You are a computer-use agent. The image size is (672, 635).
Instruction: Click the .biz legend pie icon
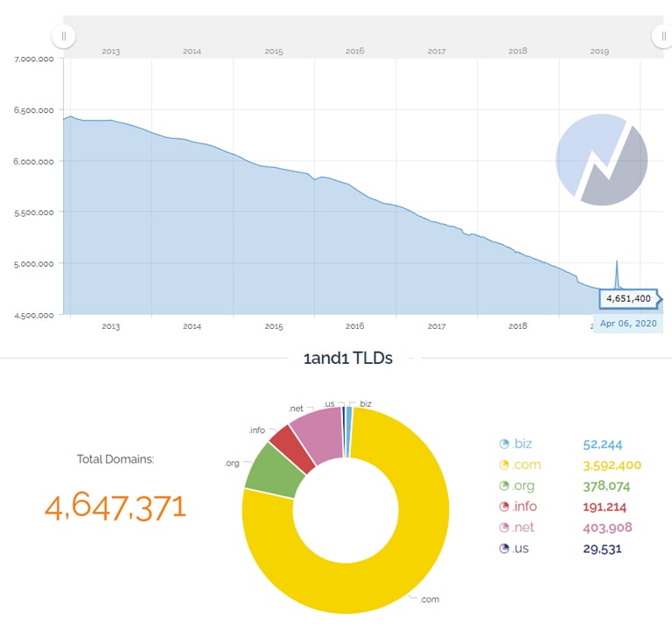(504, 444)
